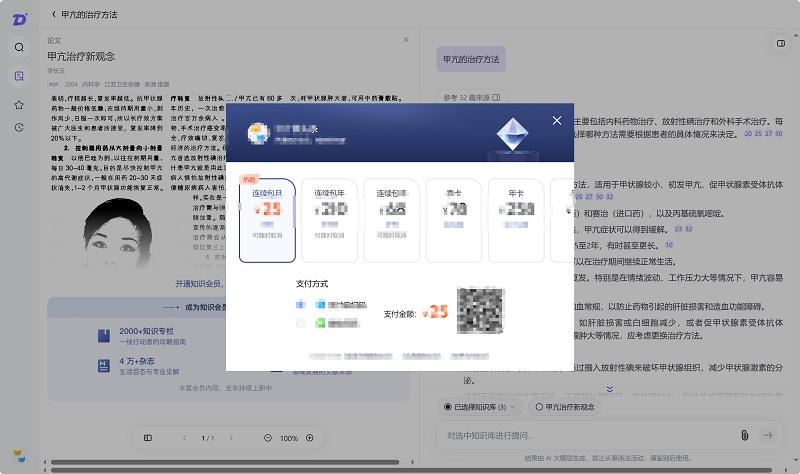800x474 pixels.
Task: Open the knowledge base sidebar icon
Action: [19, 76]
